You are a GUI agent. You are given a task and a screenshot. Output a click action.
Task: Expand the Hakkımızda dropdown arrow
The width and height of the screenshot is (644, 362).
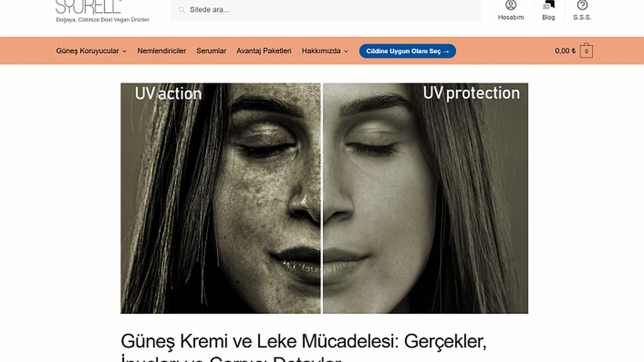click(346, 51)
